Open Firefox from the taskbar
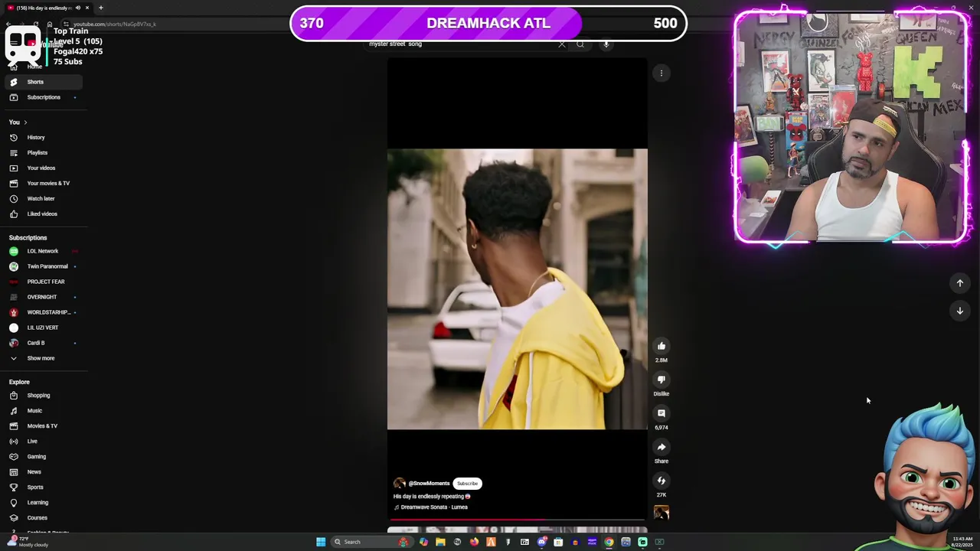The image size is (980, 551). click(474, 542)
